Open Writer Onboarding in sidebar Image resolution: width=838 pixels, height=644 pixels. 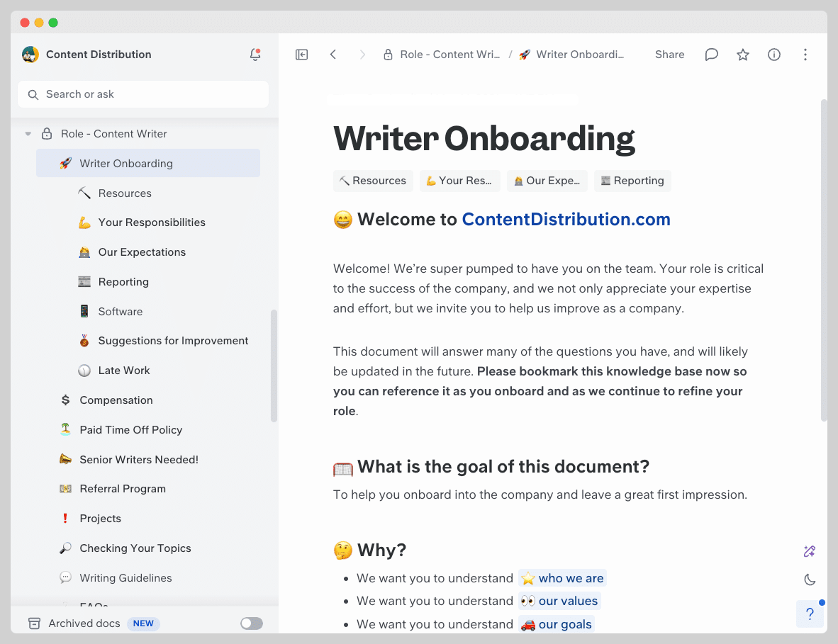[x=148, y=163]
